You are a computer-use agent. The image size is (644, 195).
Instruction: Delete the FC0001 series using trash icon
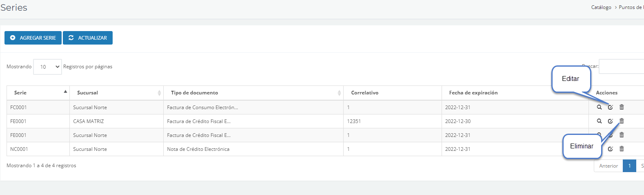pos(622,107)
